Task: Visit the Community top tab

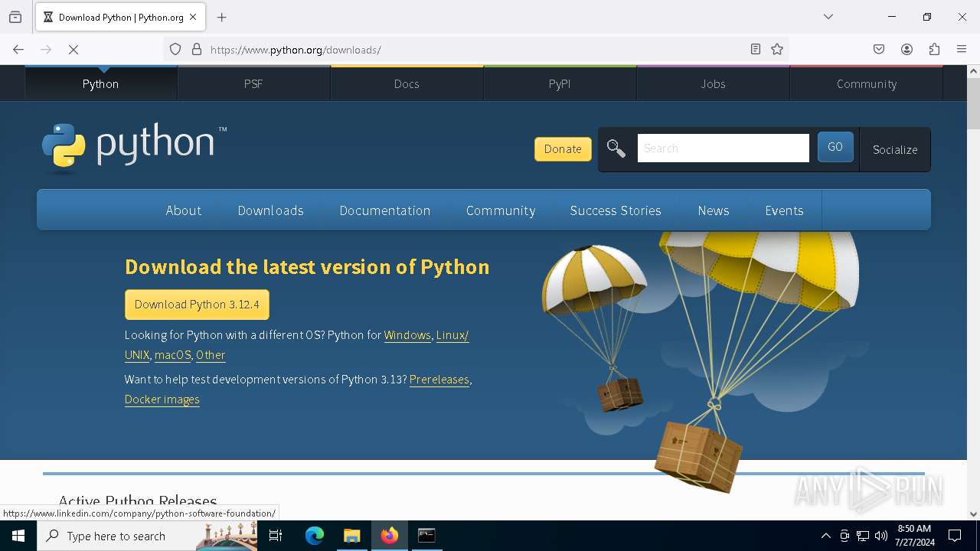Action: (867, 83)
